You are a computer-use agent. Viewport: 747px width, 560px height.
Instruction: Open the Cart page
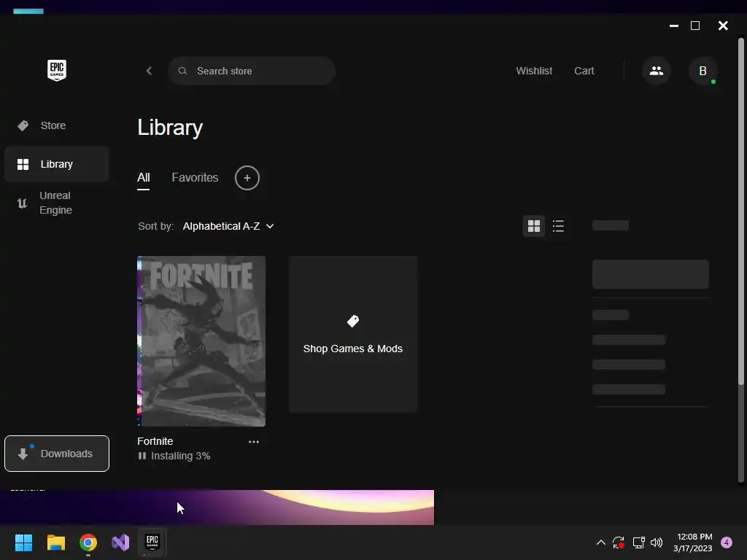(584, 71)
